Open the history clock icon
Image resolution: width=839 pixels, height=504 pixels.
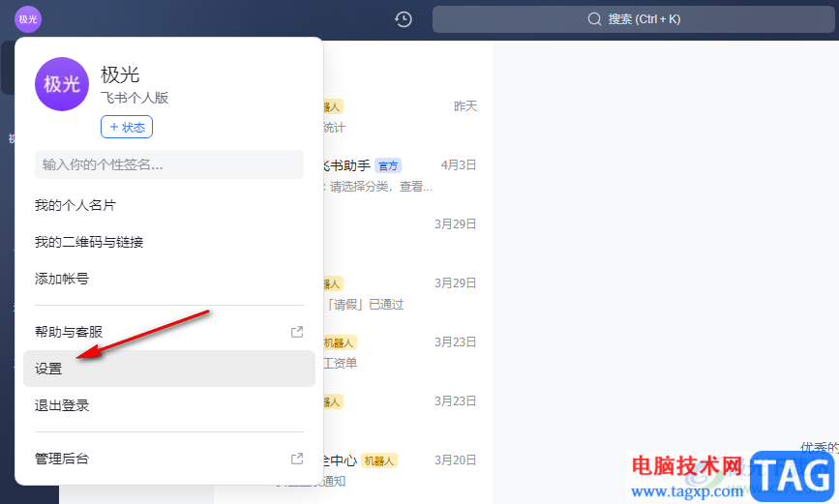403,19
